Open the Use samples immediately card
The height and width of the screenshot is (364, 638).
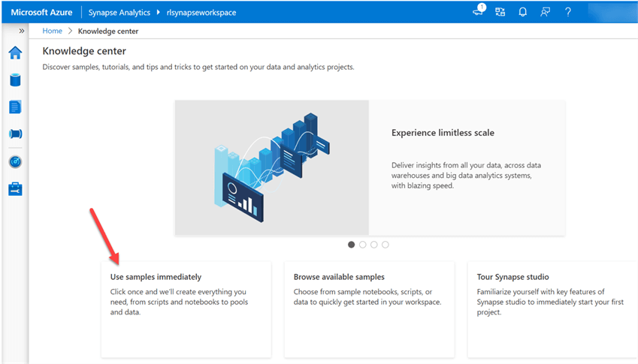[x=186, y=308]
